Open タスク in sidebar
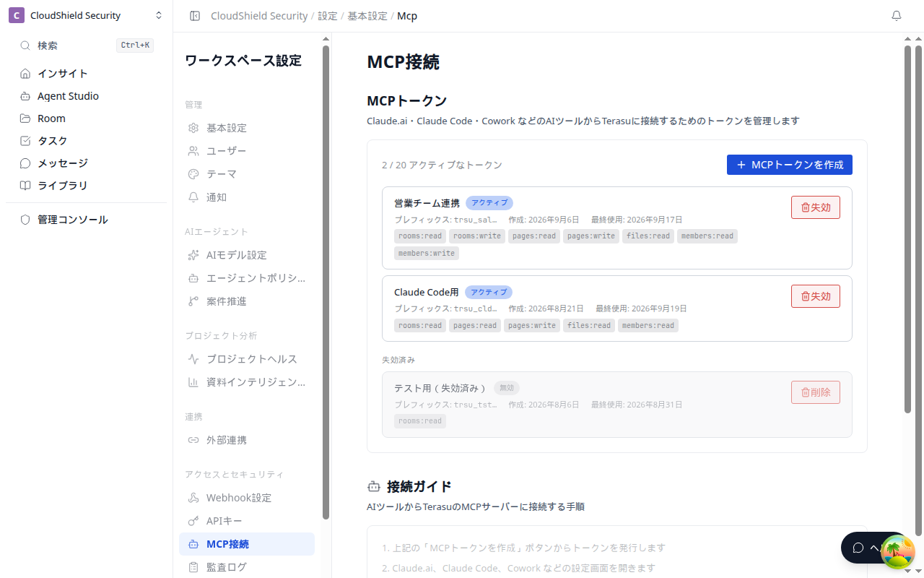This screenshot has height=578, width=924. pyautogui.click(x=87, y=141)
